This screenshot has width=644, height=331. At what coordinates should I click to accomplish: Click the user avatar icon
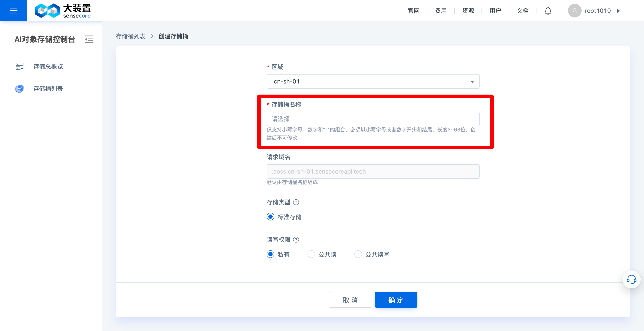point(575,11)
